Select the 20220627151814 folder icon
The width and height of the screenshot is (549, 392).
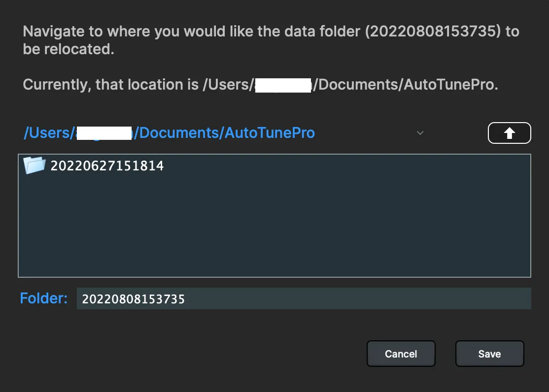34,165
